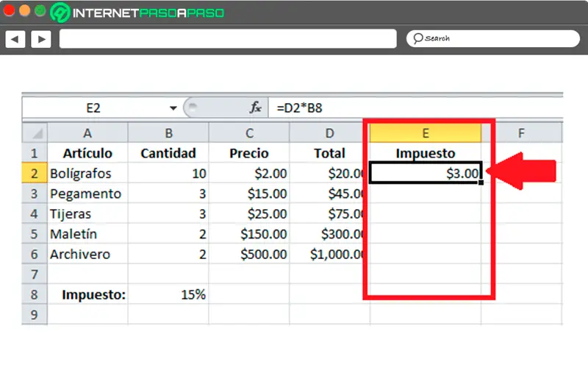This screenshot has width=588, height=368.
Task: Select the $25.00 price cell
Action: (249, 213)
